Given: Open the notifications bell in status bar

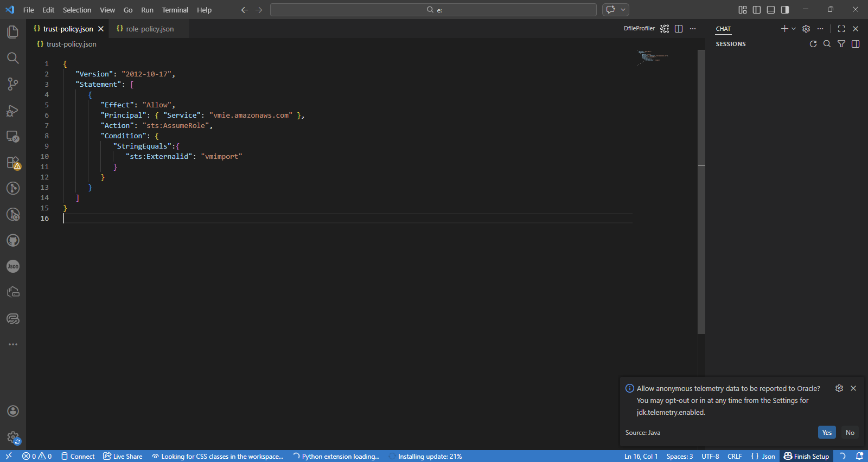Looking at the screenshot, I should pos(859,456).
